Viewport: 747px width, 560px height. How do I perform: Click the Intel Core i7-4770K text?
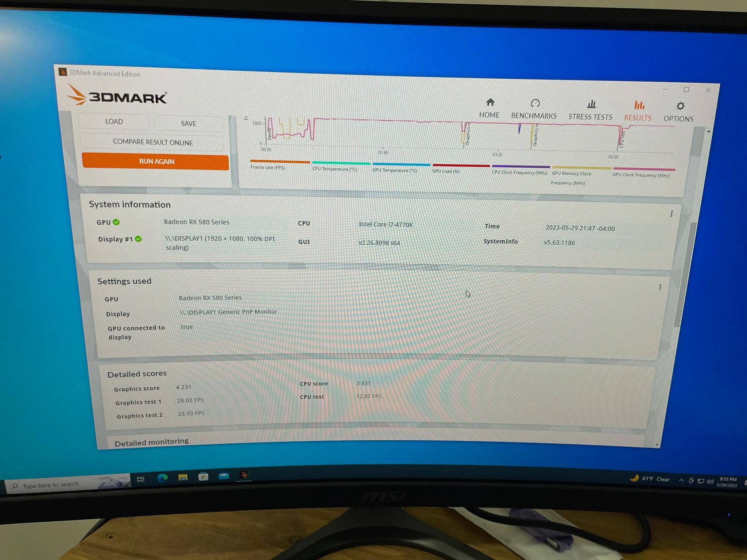(x=386, y=225)
